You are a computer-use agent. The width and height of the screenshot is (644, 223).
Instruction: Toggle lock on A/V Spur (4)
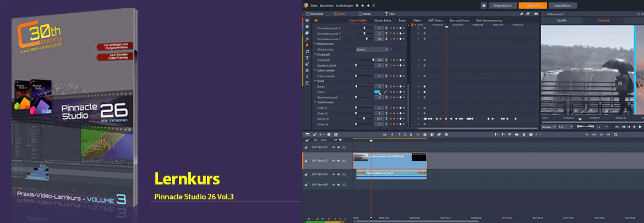coord(307,185)
